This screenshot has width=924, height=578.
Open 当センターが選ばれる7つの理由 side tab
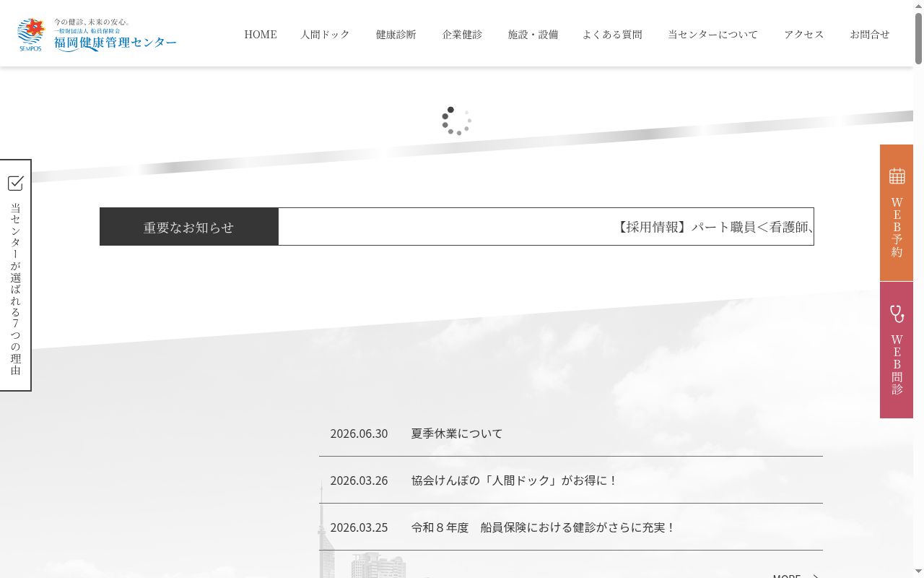[x=15, y=275]
